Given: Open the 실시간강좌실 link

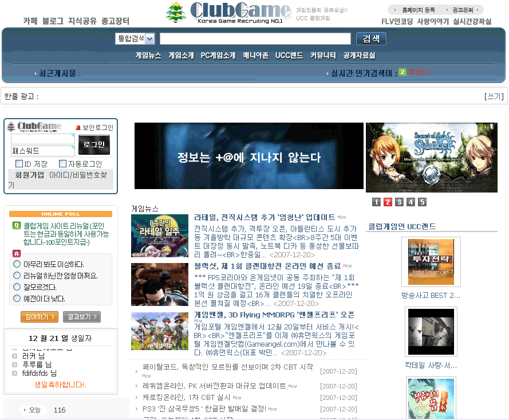Looking at the screenshot, I should [x=472, y=21].
